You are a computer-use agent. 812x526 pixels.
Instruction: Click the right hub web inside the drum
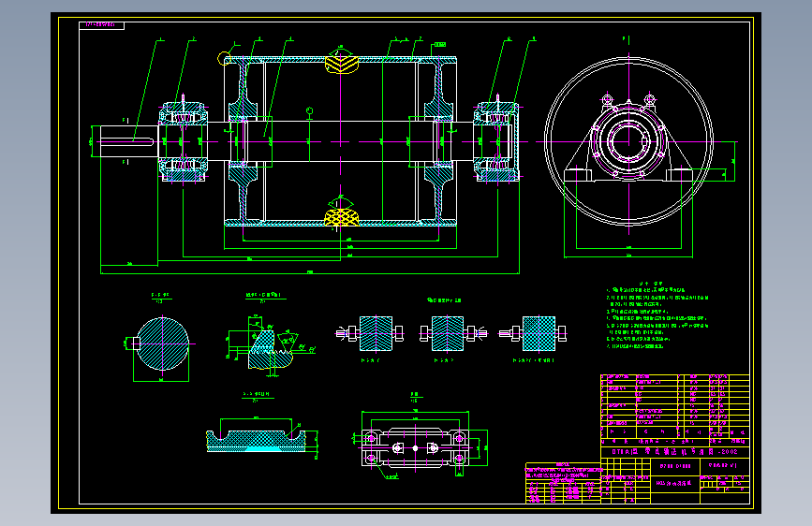click(x=438, y=141)
